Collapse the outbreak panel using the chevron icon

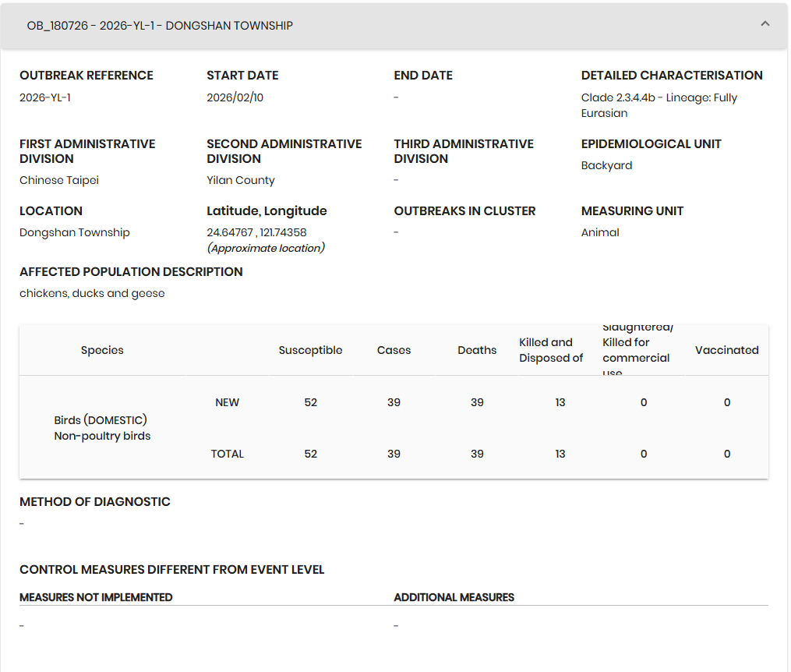[x=765, y=24]
